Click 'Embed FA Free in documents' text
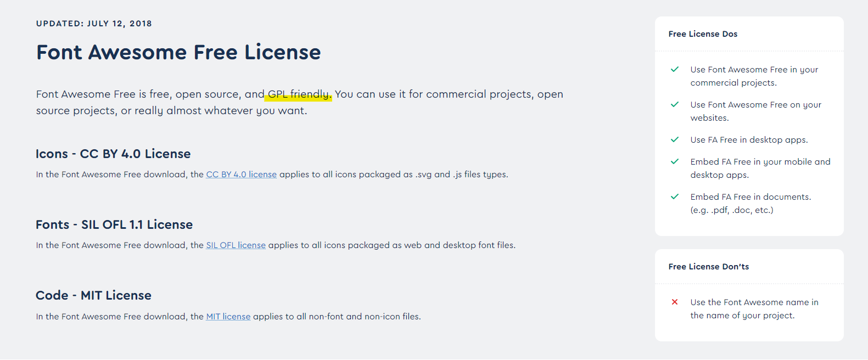Image resolution: width=868 pixels, height=360 pixels. tap(751, 204)
